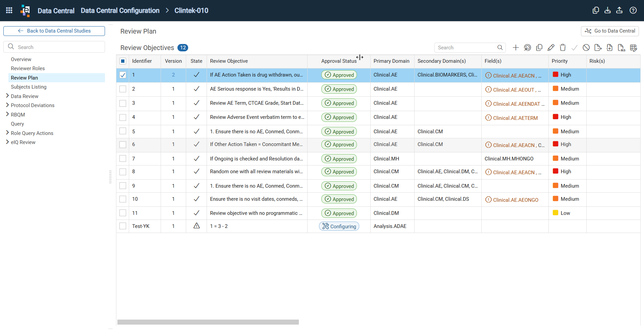Add a new review objective with plus icon
The height and width of the screenshot is (332, 644).
pyautogui.click(x=516, y=48)
